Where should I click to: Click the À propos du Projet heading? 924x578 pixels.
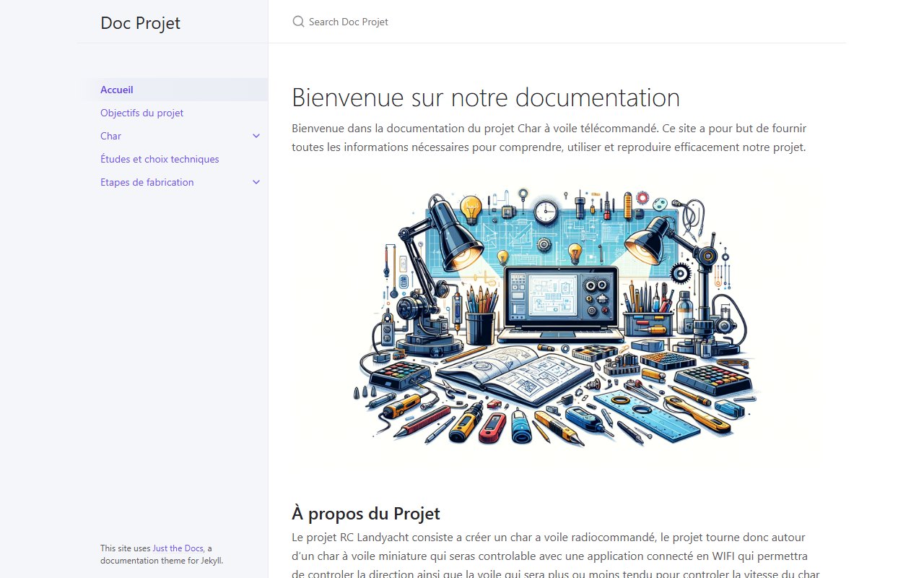pyautogui.click(x=366, y=513)
